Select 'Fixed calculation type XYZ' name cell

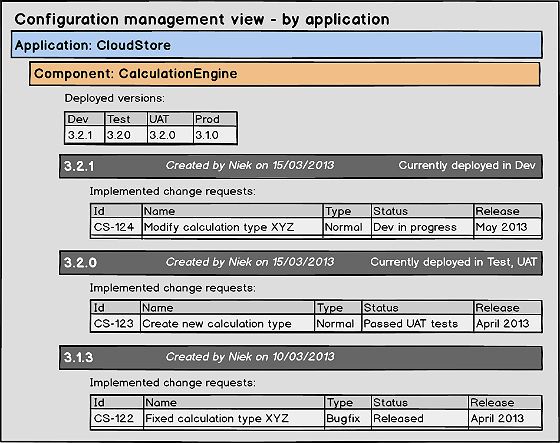coord(234,418)
